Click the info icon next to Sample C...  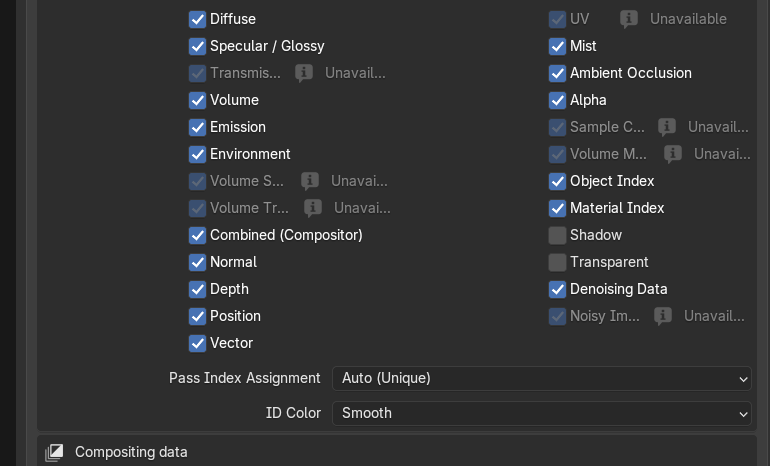click(667, 127)
